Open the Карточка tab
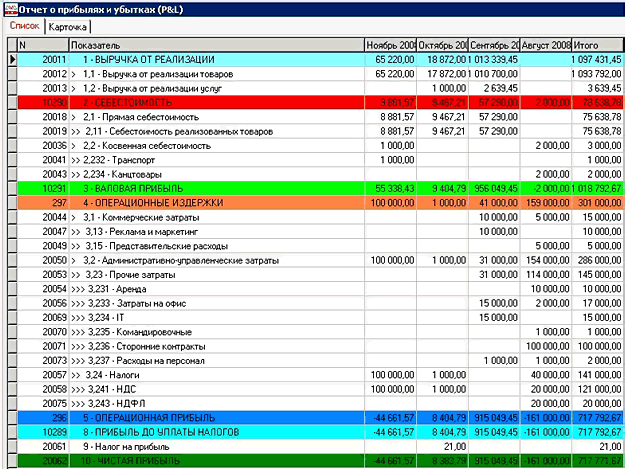 click(x=67, y=27)
